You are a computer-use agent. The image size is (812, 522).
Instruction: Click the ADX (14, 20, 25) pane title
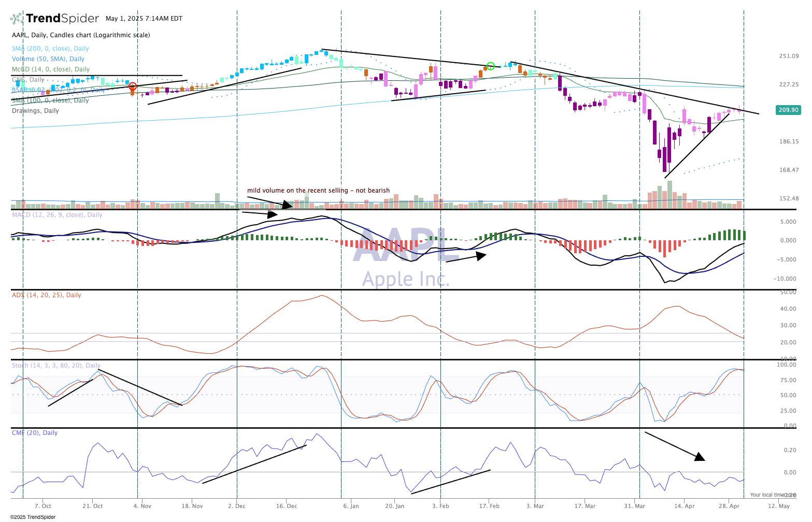(x=47, y=295)
